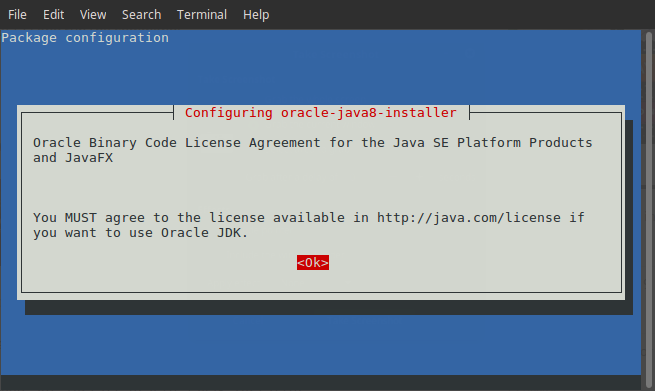Open the View menu
The width and height of the screenshot is (655, 391).
coord(93,15)
